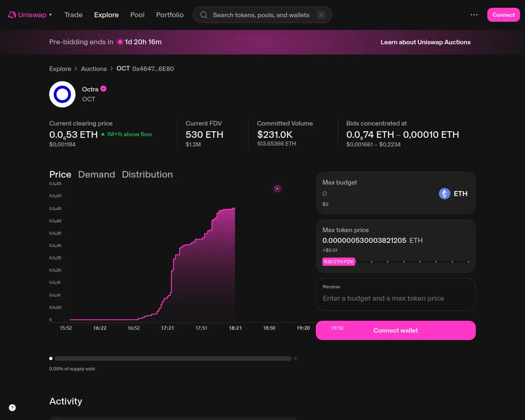Click the Auctions breadcrumb link

tap(94, 68)
